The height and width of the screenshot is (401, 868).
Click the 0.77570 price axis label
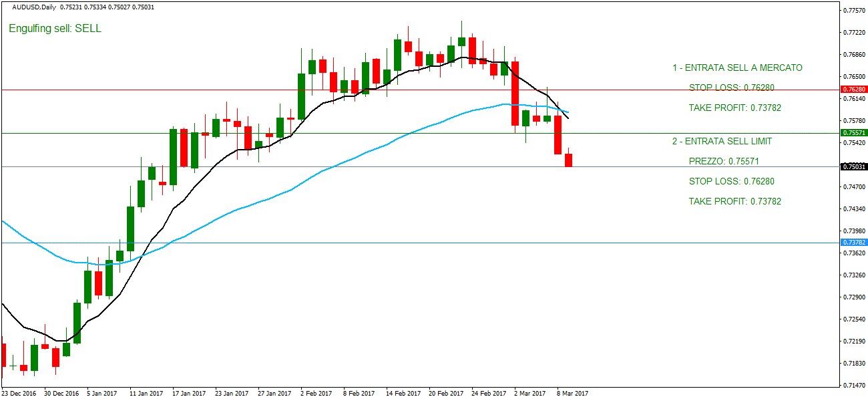854,10
